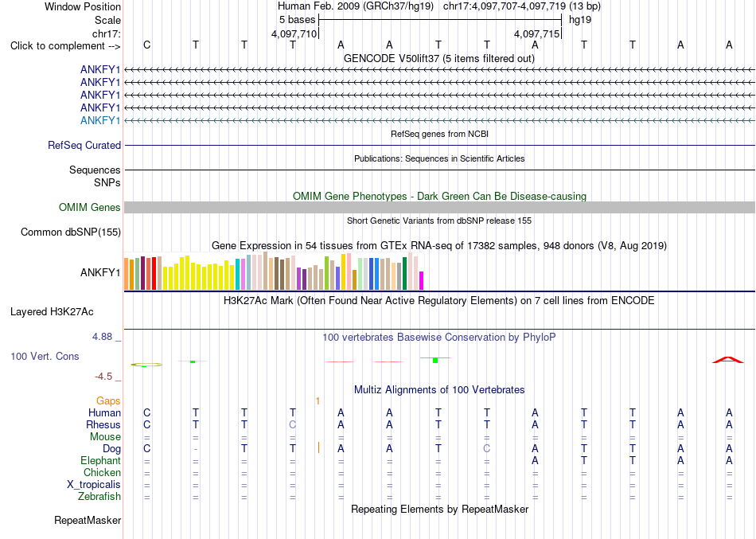Select the Elephant alignment row label
Image resolution: width=756 pixels, height=539 pixels.
coord(101,460)
